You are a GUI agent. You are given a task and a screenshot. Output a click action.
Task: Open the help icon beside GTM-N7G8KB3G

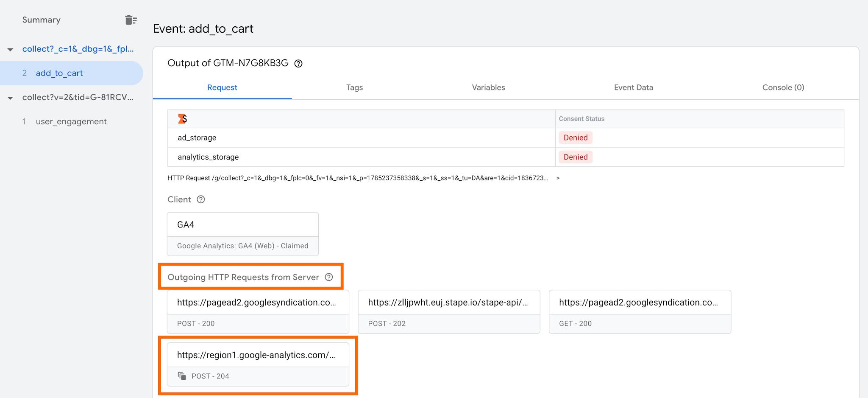click(x=298, y=64)
